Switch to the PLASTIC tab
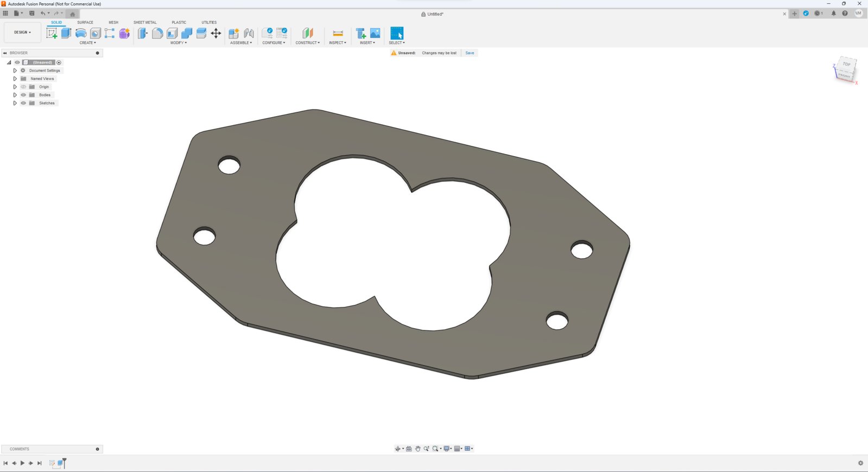This screenshot has width=868, height=472. [179, 22]
